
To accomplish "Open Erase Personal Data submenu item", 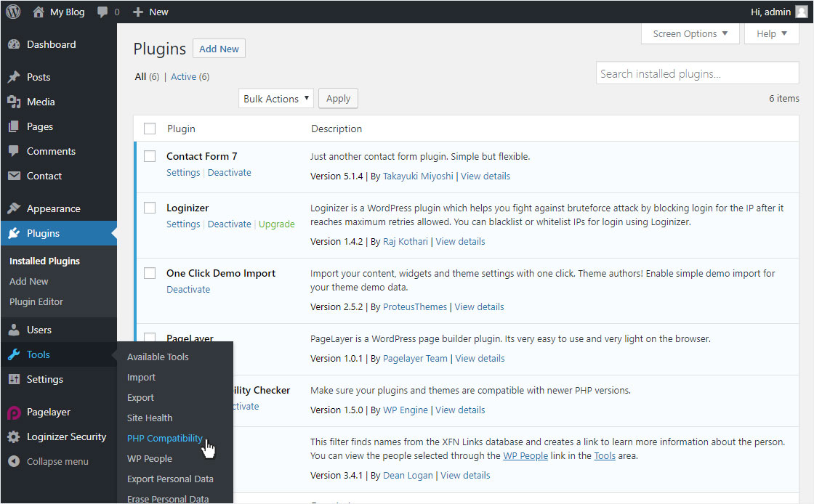I will click(x=168, y=499).
